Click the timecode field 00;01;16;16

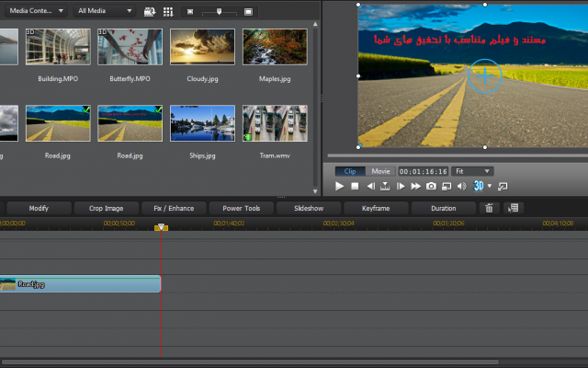pos(423,172)
